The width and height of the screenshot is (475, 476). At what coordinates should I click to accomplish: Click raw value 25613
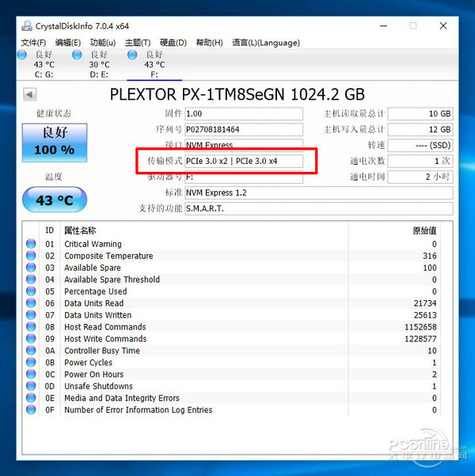coord(425,315)
